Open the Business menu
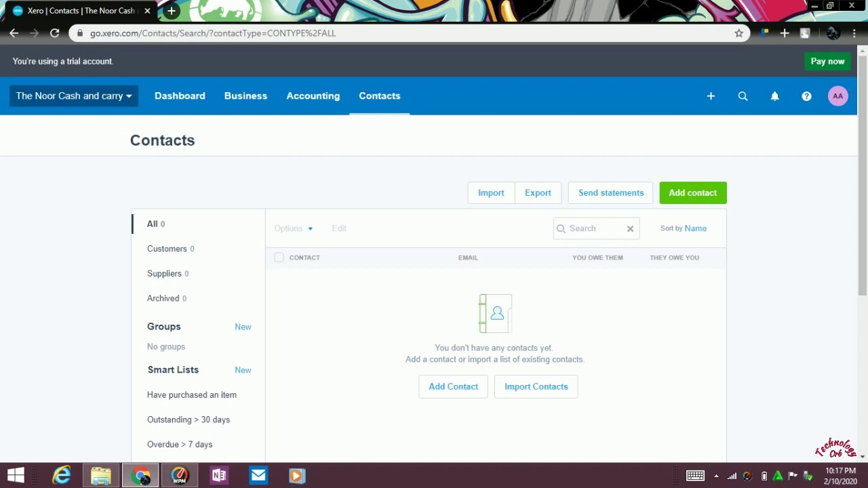Viewport: 868px width, 488px height. 245,96
